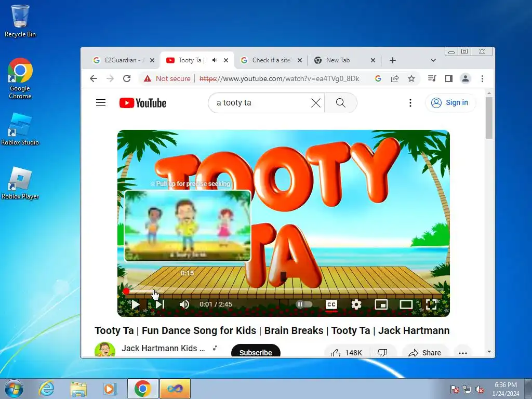Click Google icon in address bar
Screen dimensions: 532x399
point(378,79)
